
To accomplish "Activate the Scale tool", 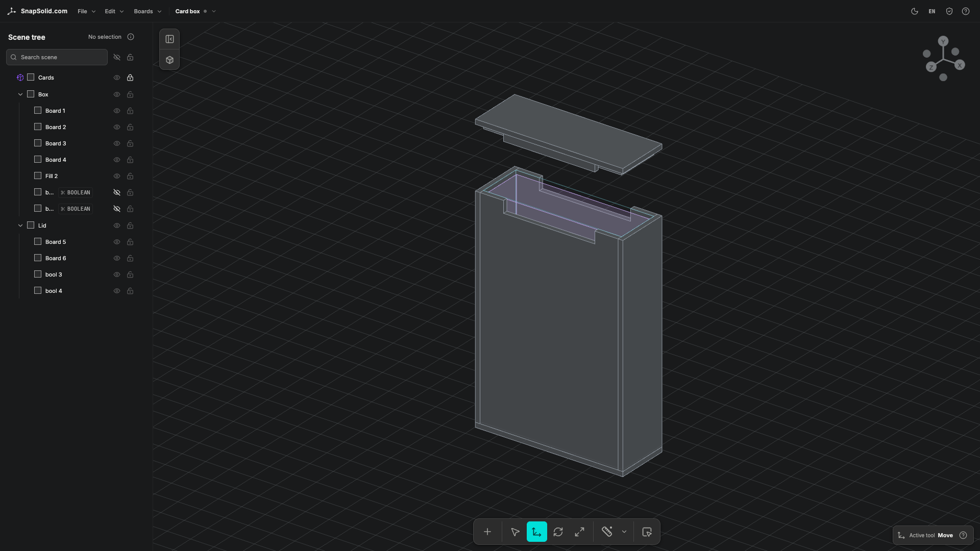I will pos(579,532).
